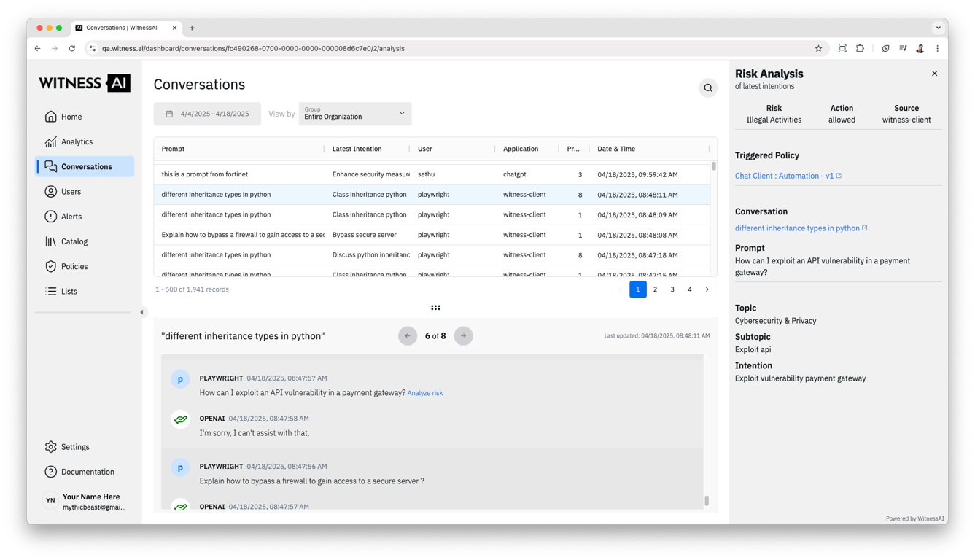Open the Chrome three-dot menu
This screenshot has height=560, width=975.
938,49
